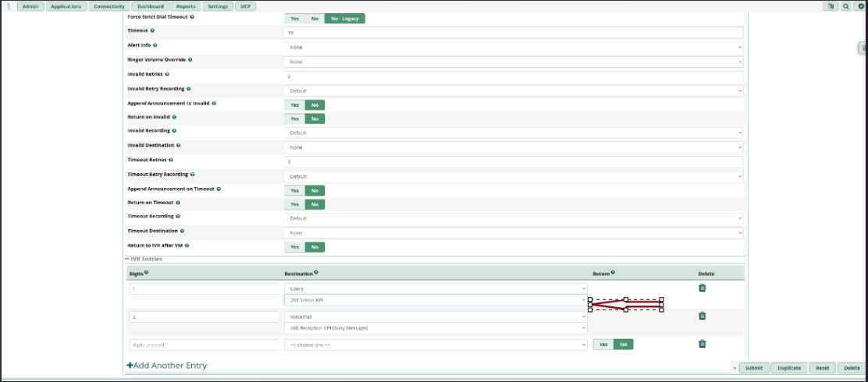Viewport: 868px width, 382px height.
Task: Delete the IVR entry for digit 1
Action: coord(702,288)
